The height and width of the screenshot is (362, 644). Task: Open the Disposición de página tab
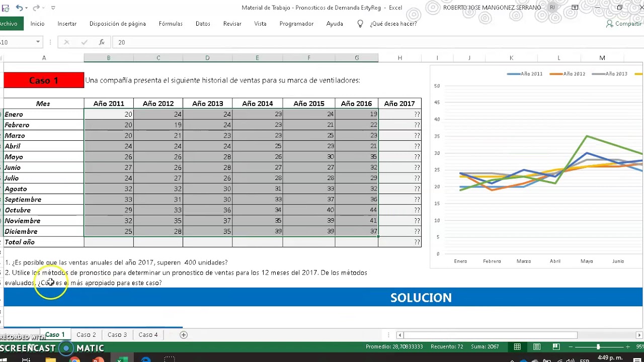pyautogui.click(x=118, y=24)
